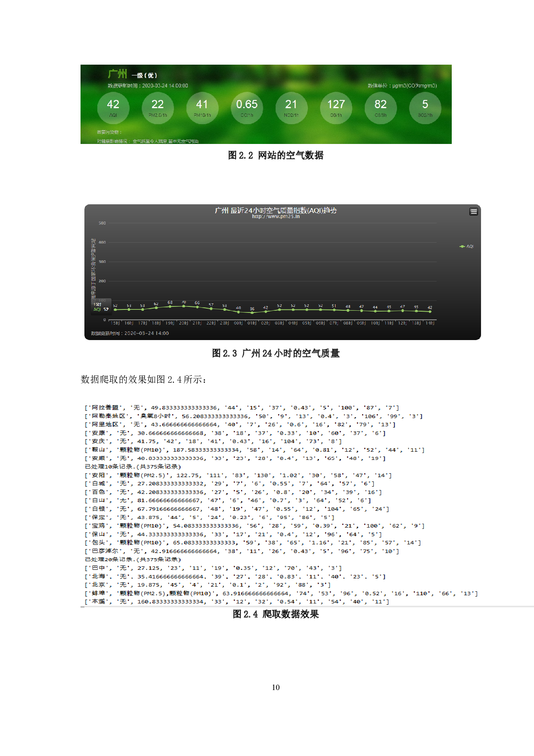The image size is (534, 756).
Task: Select the O3/1h 127 circle
Action: (336, 108)
